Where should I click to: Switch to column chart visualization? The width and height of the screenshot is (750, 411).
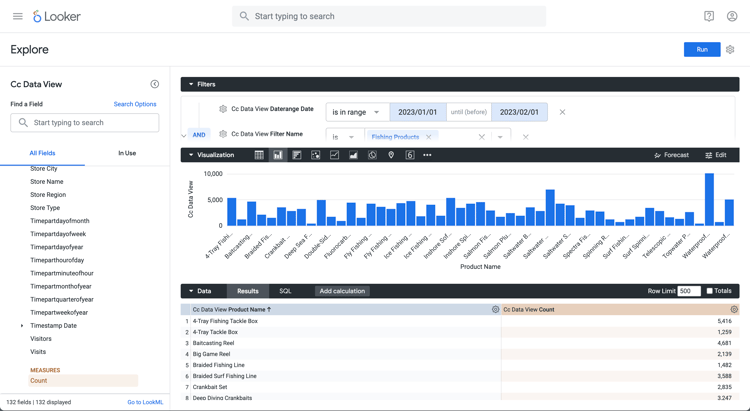(x=278, y=155)
